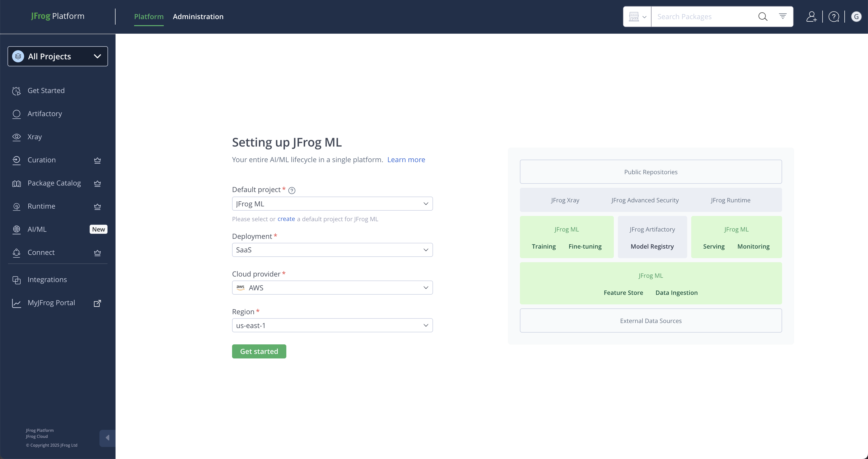
Task: Click the Artifactory sidebar icon
Action: [17, 114]
